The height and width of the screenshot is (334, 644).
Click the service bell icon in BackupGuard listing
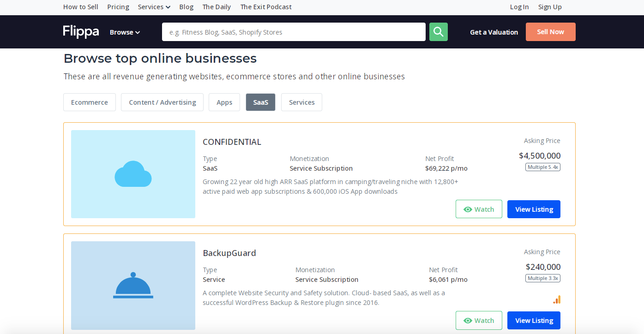(133, 285)
